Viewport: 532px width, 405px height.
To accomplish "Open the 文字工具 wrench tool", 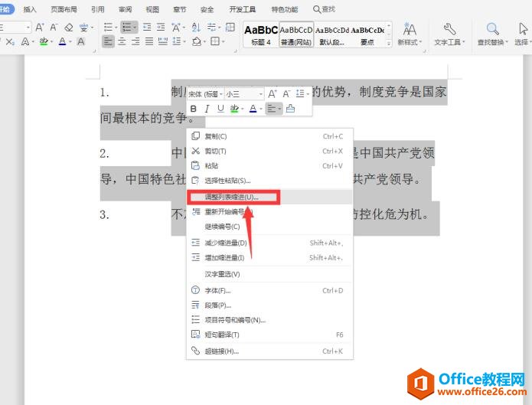I will click(449, 34).
